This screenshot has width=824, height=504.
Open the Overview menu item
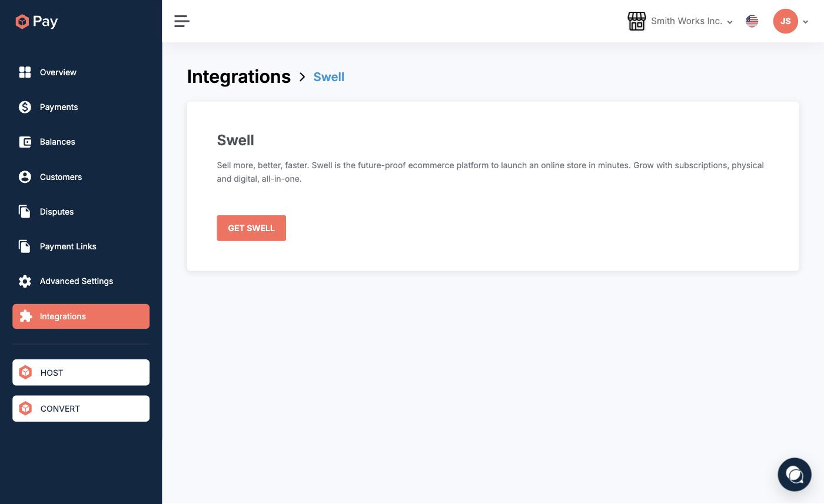click(x=81, y=72)
